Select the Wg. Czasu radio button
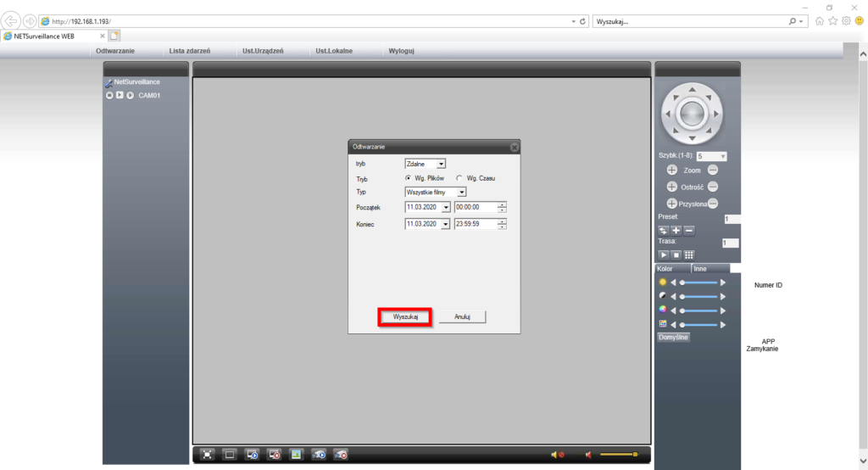Screen dimensions: 868x470 [459, 178]
